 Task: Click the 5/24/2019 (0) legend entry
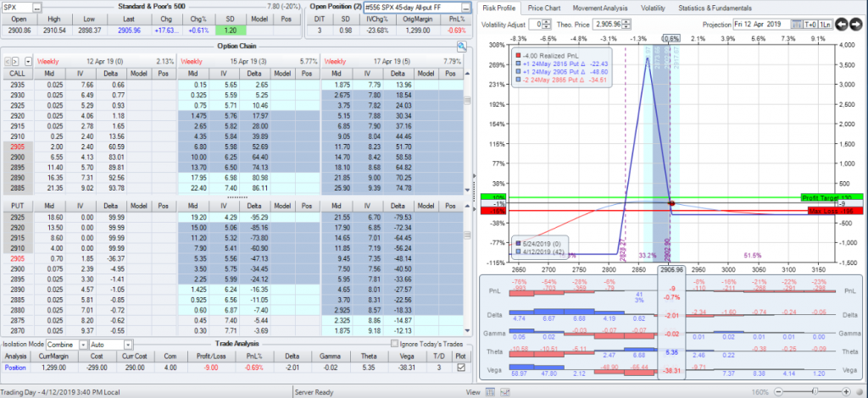539,243
